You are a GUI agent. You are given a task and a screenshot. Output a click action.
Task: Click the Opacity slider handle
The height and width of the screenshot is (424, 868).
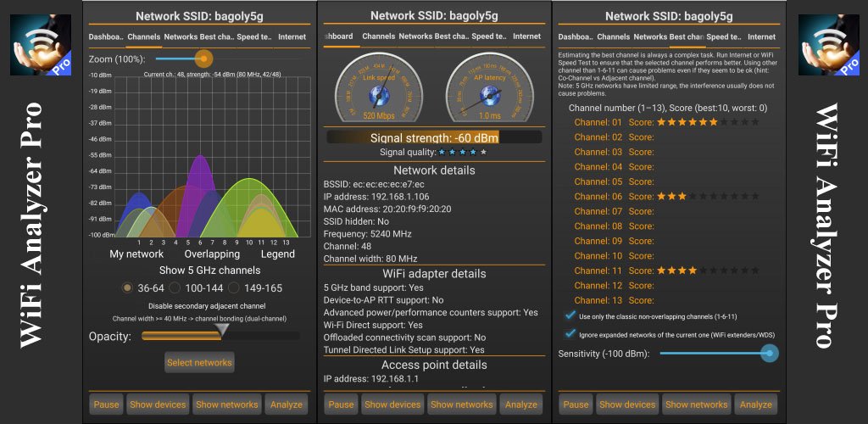coord(222,331)
